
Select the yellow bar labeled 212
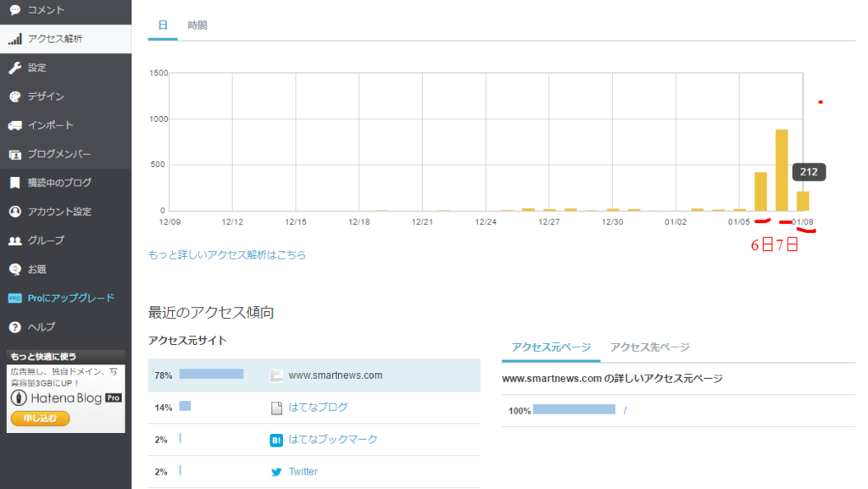click(803, 201)
